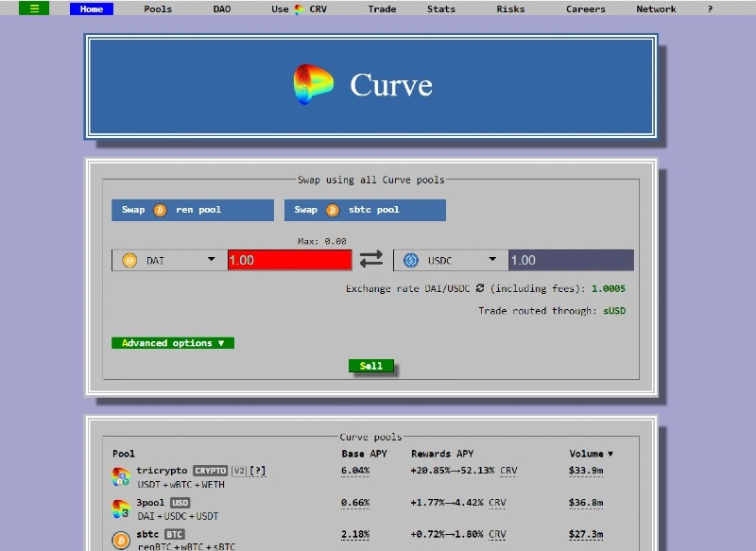Sort pools by Volume column
This screenshot has height=551, width=756.
(592, 454)
